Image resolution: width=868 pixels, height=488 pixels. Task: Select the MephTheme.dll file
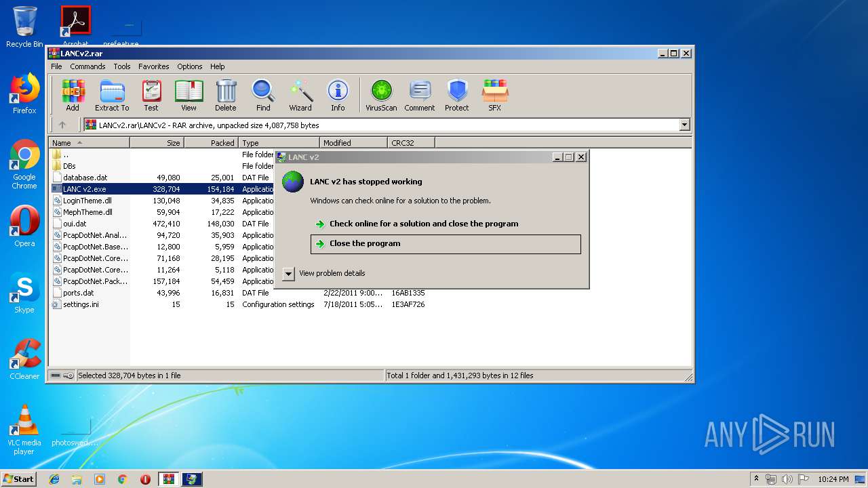tap(87, 212)
